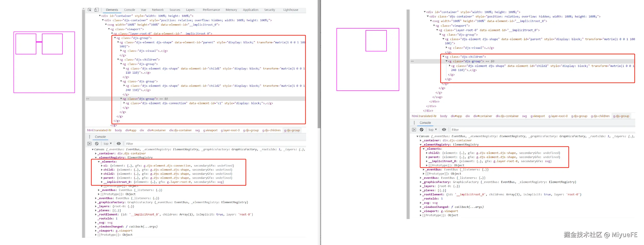Show console sidebar in left panel
The width and height of the screenshot is (644, 245).
tap(89, 144)
